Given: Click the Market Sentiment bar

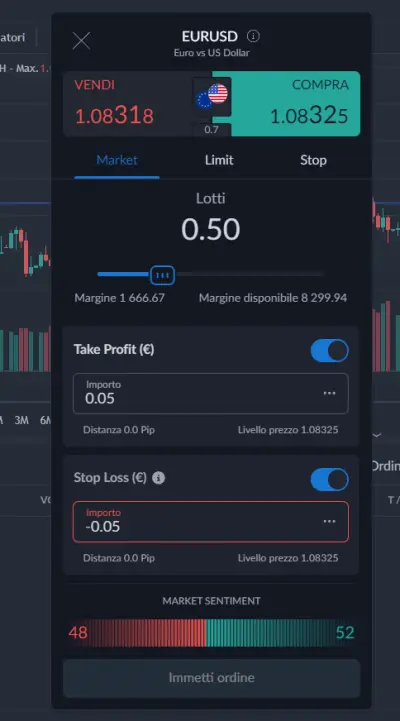Looking at the screenshot, I should click(211, 633).
